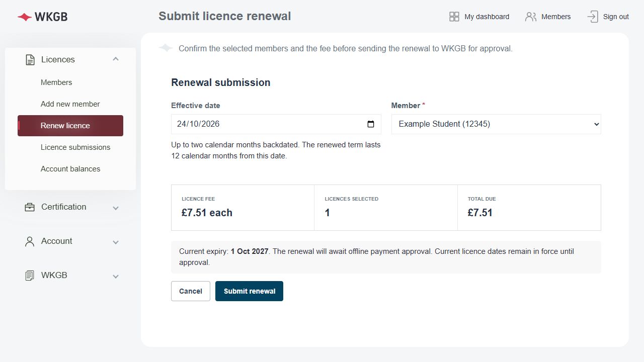
Task: Click the Effective date input field
Action: tap(276, 124)
